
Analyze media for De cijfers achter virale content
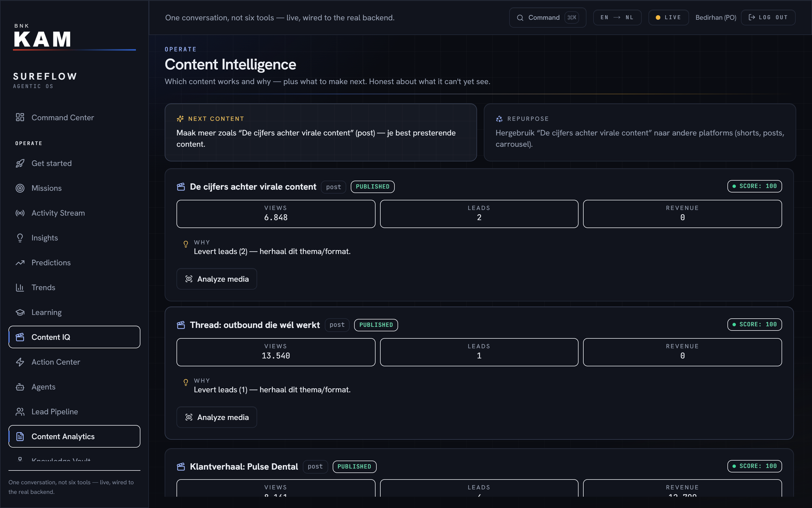pos(217,279)
